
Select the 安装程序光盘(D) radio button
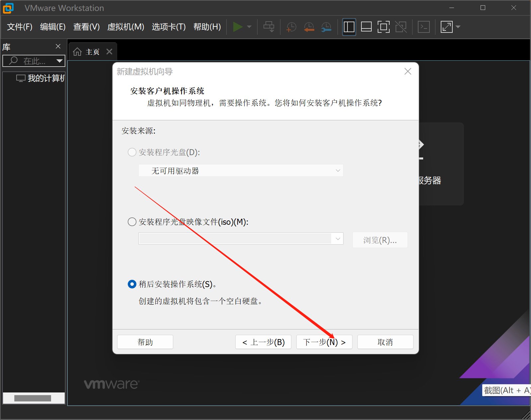pos(132,152)
